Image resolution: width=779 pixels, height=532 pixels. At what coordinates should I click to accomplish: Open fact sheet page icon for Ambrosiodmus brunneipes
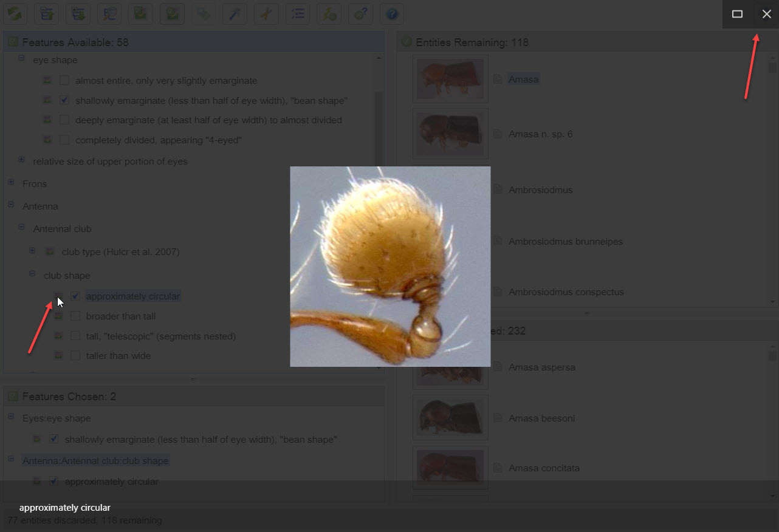point(498,241)
